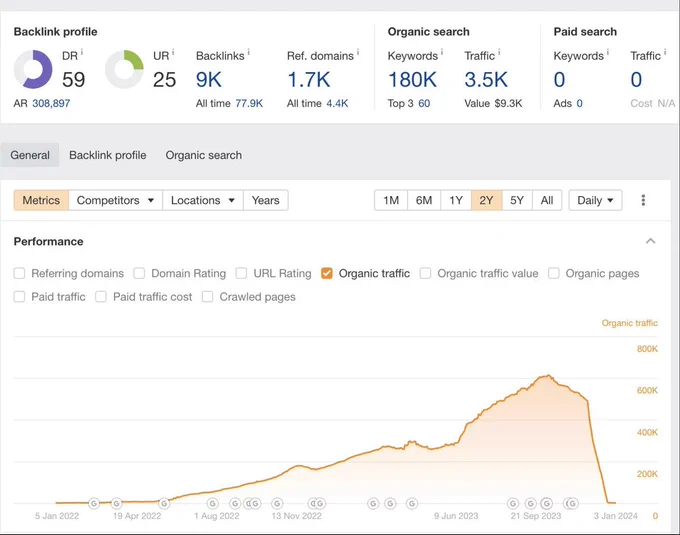
Task: Collapse the Performance section chevron
Action: coord(651,241)
